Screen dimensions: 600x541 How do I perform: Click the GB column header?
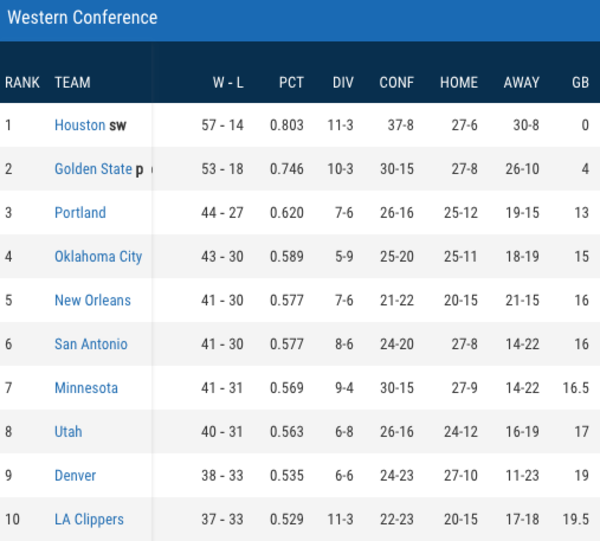point(580,83)
